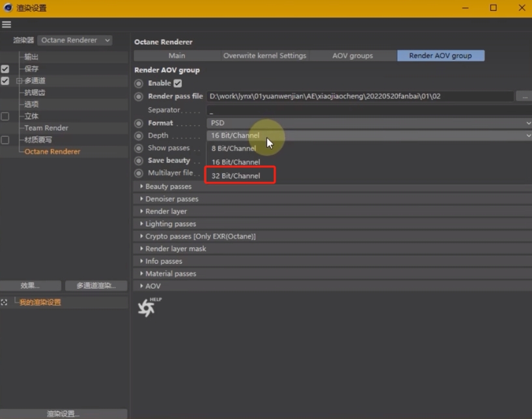Image resolution: width=532 pixels, height=419 pixels.
Task: Click the 渲染设置... button at bottom
Action: [64, 414]
